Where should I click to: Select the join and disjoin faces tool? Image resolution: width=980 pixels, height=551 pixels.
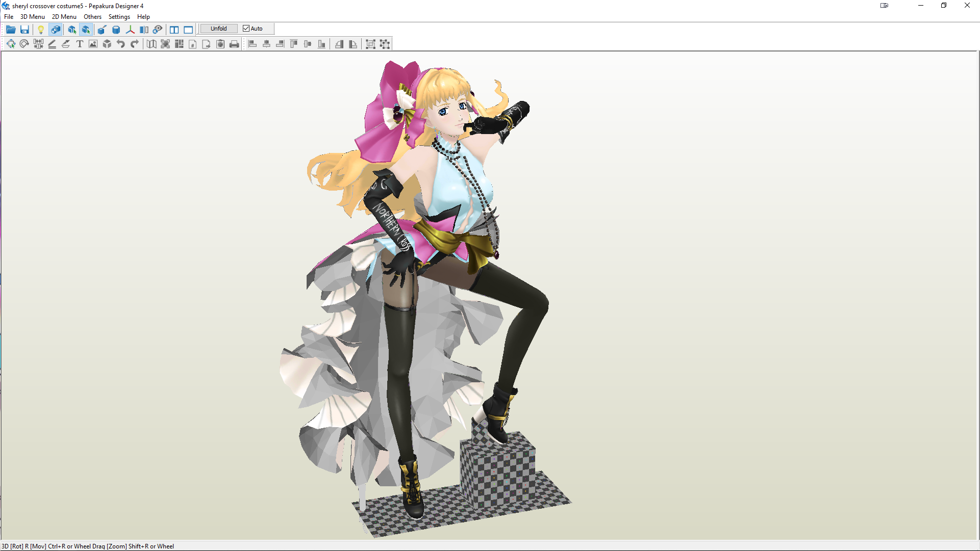38,44
